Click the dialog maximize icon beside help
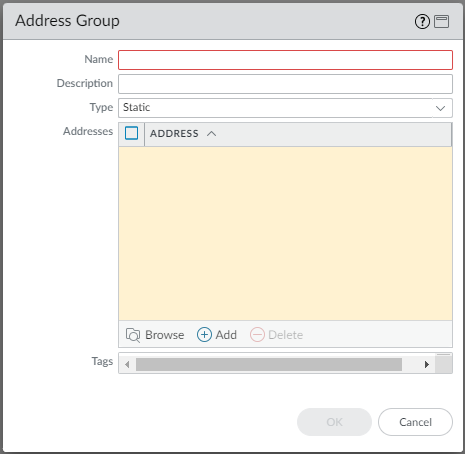Viewport: 465px width, 454px height. (x=442, y=22)
